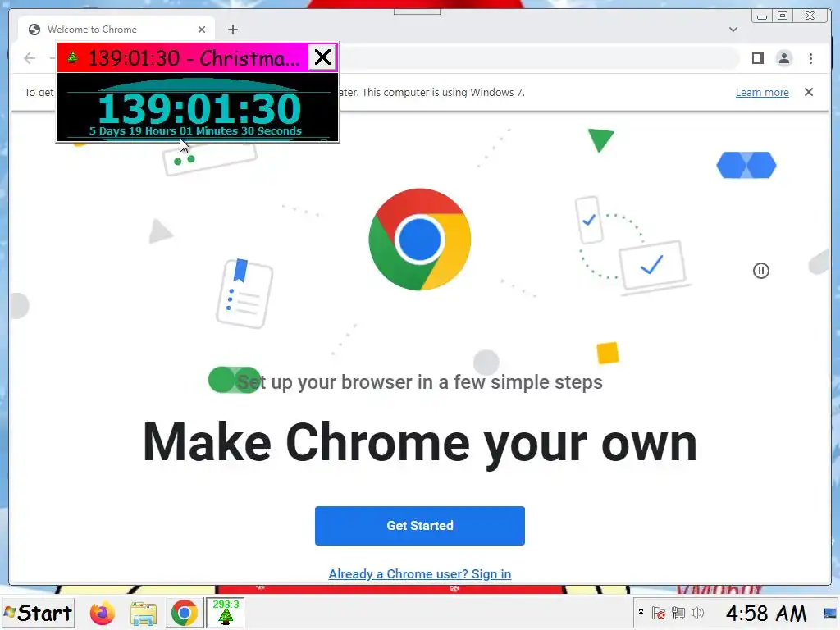Screen dimensions: 840x630
Task: Open the Already a Chrome user? Sign in link
Action: pyautogui.click(x=419, y=573)
